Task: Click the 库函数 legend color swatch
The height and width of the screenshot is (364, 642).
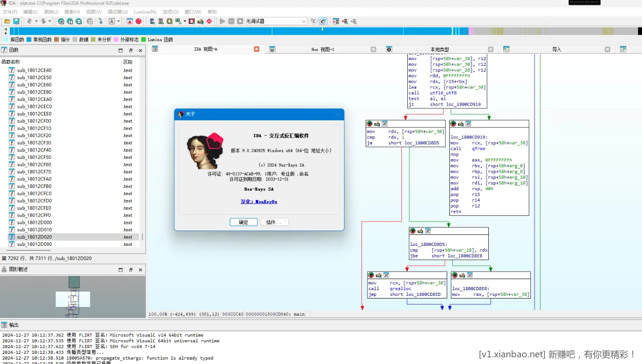Action: pyautogui.click(x=6, y=39)
